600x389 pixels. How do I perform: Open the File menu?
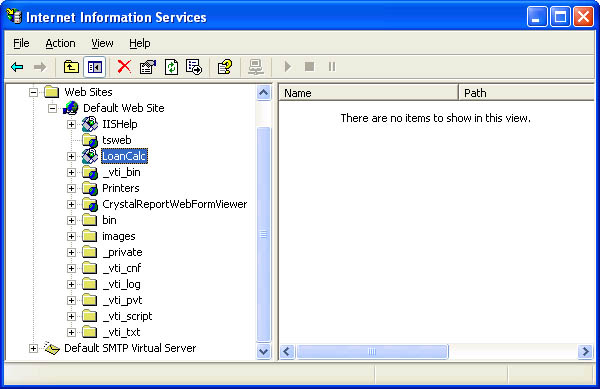pos(21,43)
